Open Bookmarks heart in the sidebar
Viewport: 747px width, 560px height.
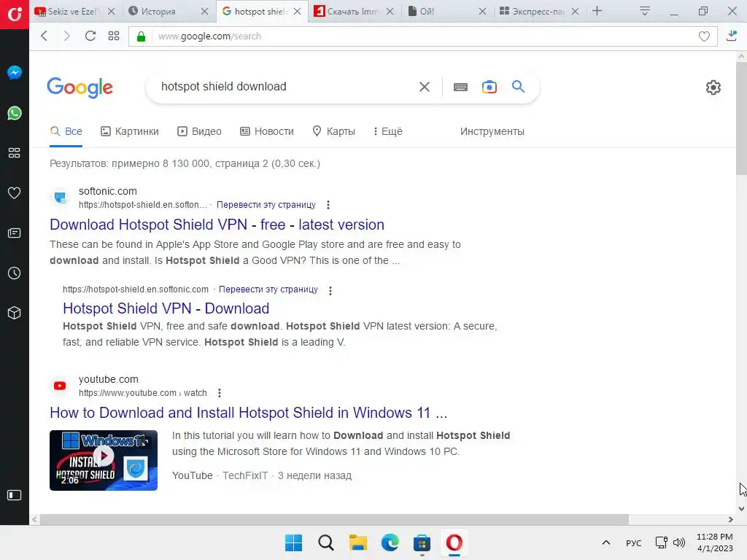pyautogui.click(x=15, y=192)
